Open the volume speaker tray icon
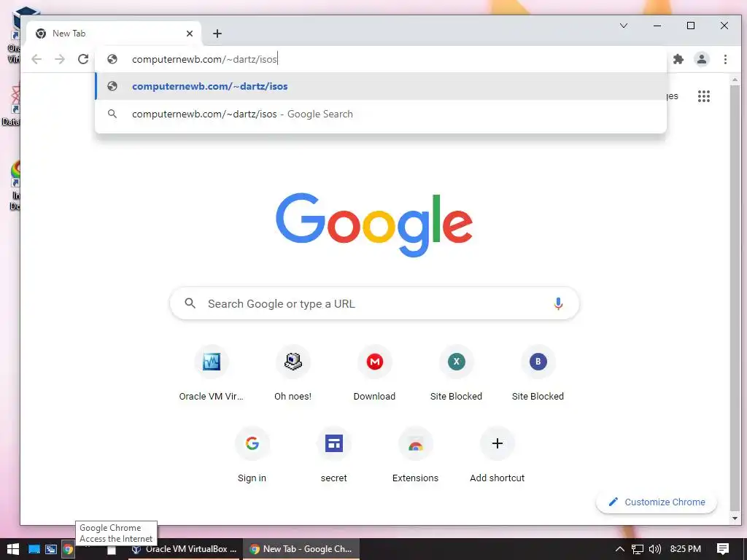This screenshot has height=560, width=747. point(655,549)
